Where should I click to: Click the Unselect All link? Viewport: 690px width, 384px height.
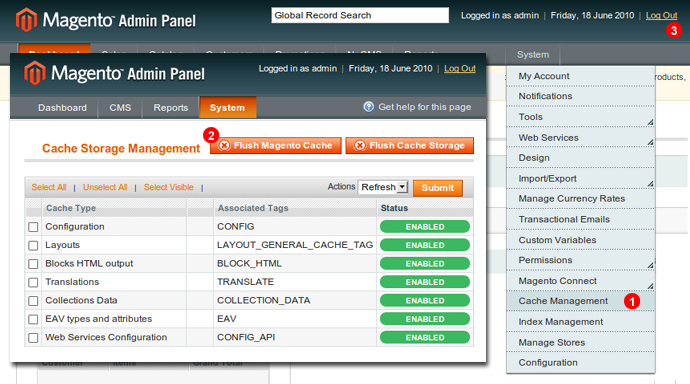(105, 187)
